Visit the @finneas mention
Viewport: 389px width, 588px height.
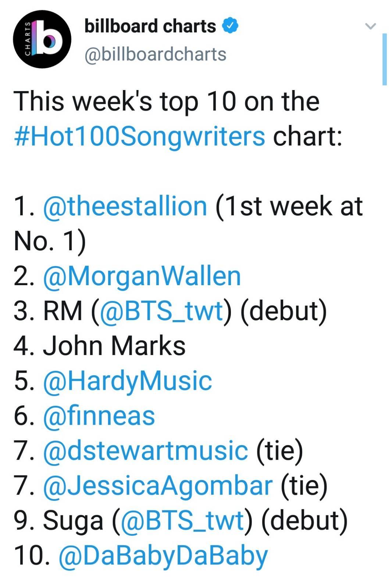99,416
